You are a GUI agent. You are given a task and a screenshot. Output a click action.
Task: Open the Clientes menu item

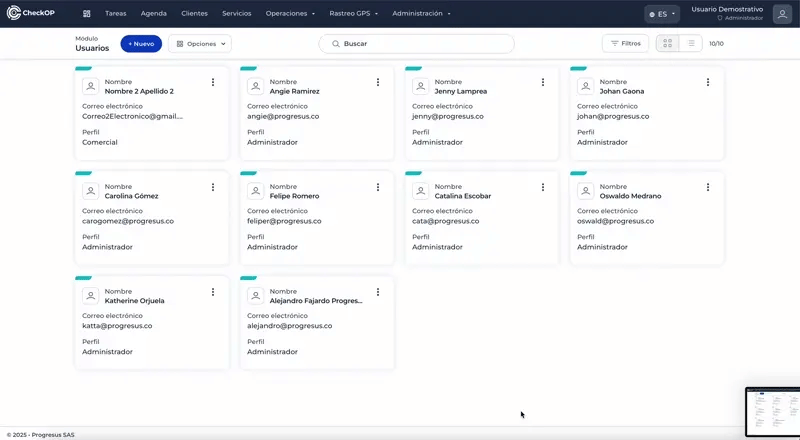[x=194, y=14]
